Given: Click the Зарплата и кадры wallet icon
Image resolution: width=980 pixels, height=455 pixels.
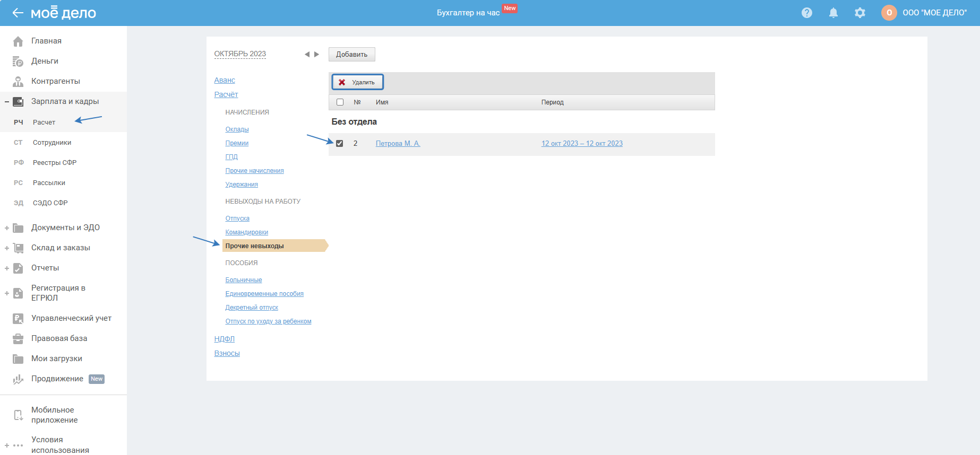Looking at the screenshot, I should tap(18, 101).
